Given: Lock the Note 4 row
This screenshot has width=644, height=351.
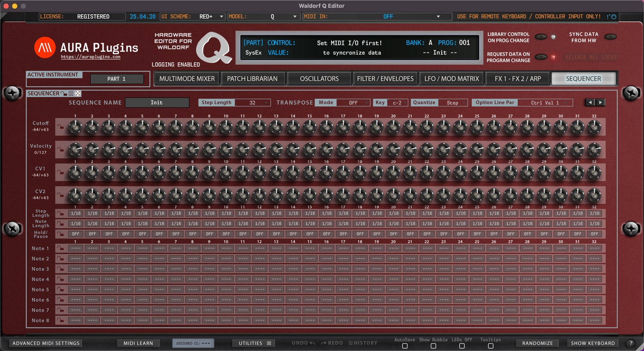Looking at the screenshot, I should pyautogui.click(x=61, y=279).
